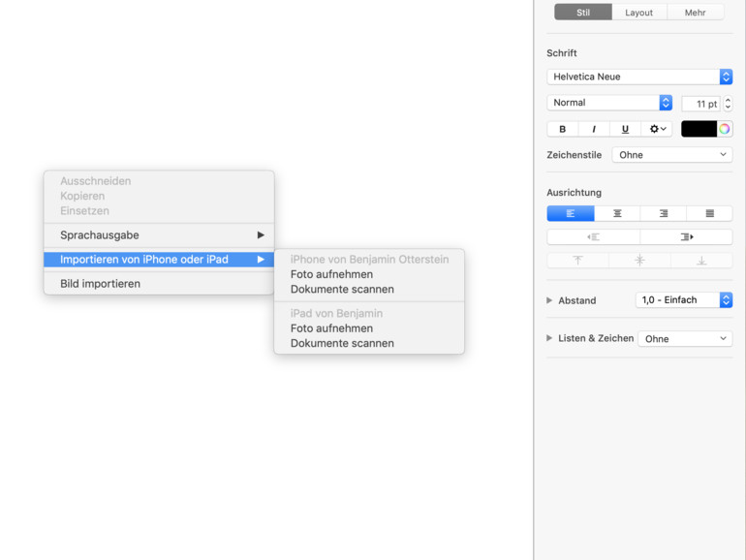The height and width of the screenshot is (560, 746).
Task: Justify the text alignment
Action: [709, 213]
